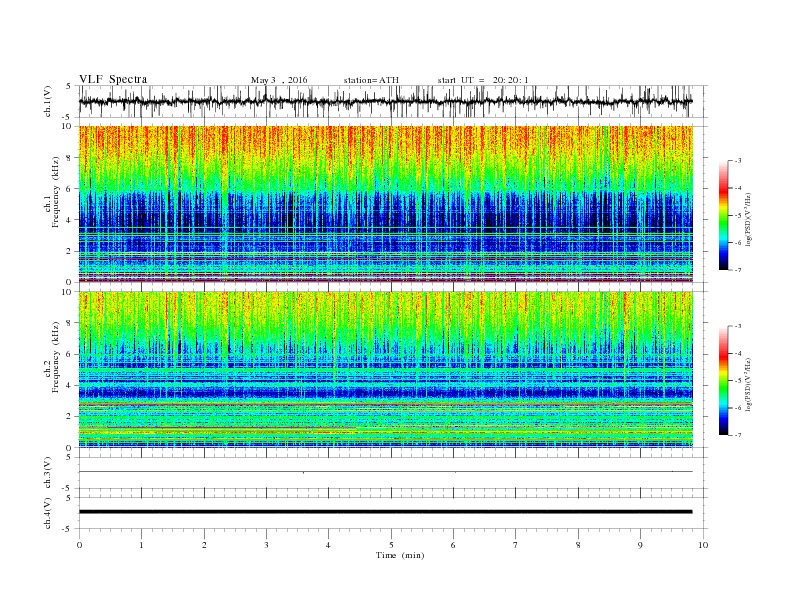Click the "VLF Spectra" plot title
This screenshot has height=612, width=792.
(x=113, y=79)
